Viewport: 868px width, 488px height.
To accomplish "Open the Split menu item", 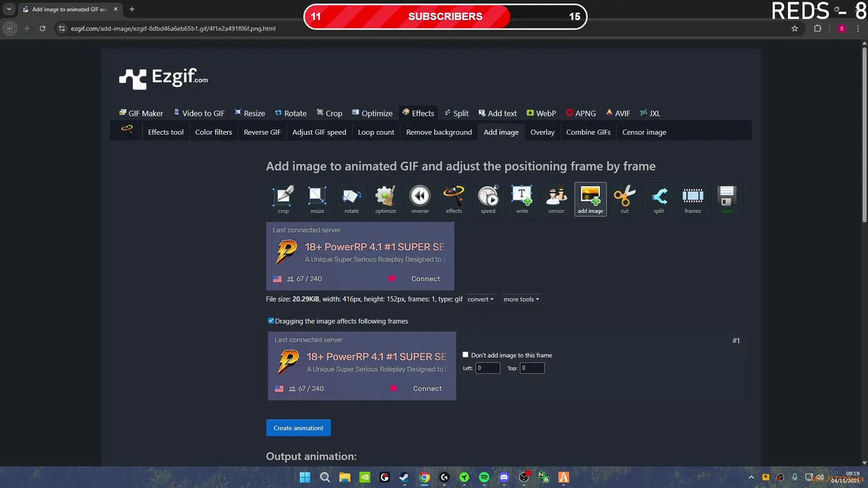I will [456, 113].
